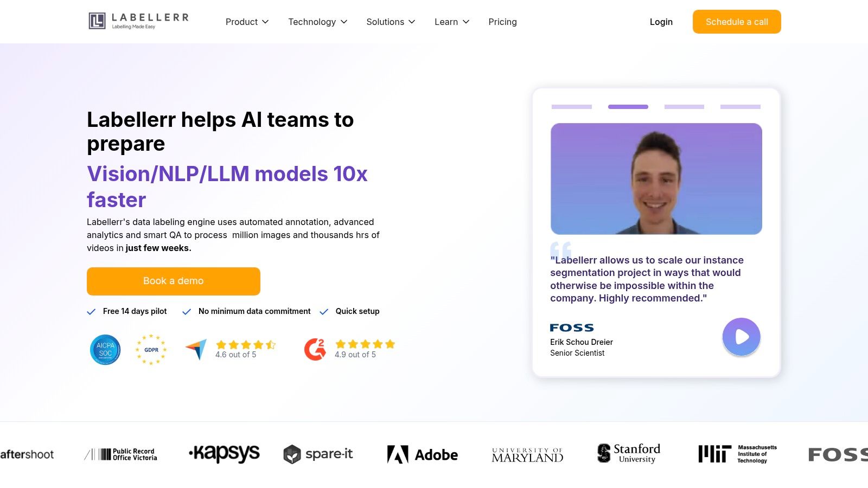The width and height of the screenshot is (868, 488).
Task: Click the aftershoot logo
Action: (27, 454)
